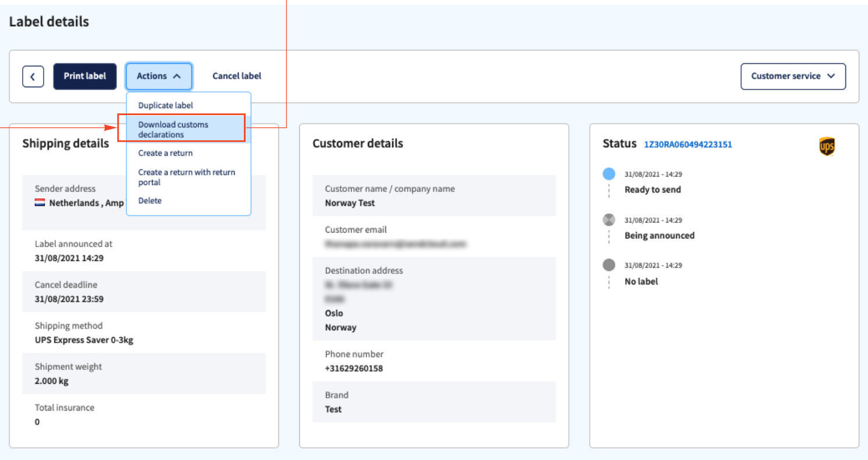Collapse the Actions dropdown
Viewport: 868px width, 460px height.
tap(159, 76)
